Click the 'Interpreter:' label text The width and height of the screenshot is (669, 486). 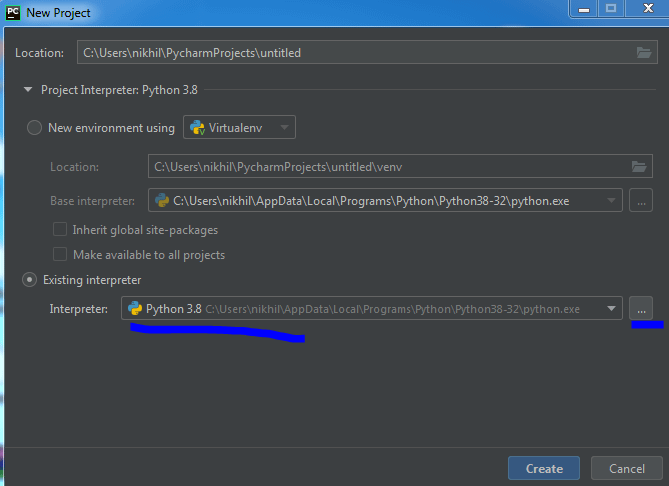click(79, 308)
